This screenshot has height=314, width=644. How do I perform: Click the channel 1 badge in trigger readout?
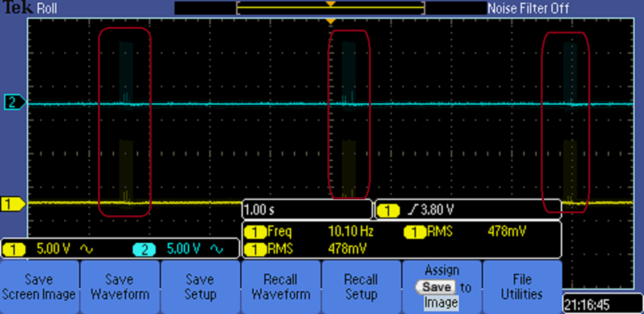coord(388,211)
